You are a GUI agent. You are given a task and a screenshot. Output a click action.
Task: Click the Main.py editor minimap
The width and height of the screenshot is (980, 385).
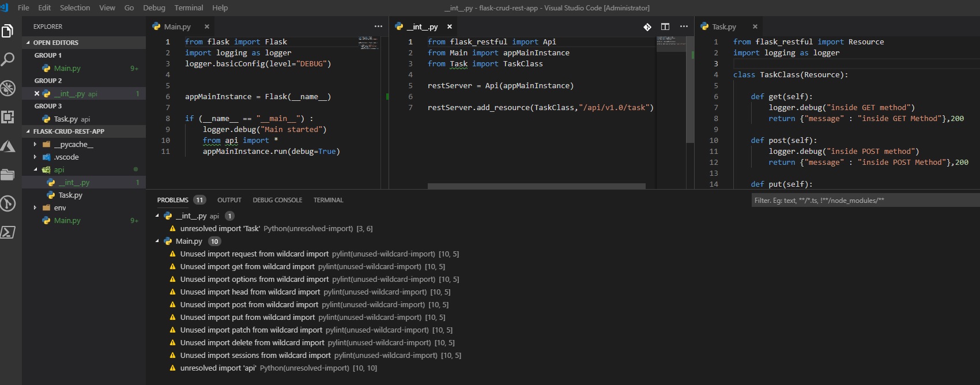pos(368,42)
